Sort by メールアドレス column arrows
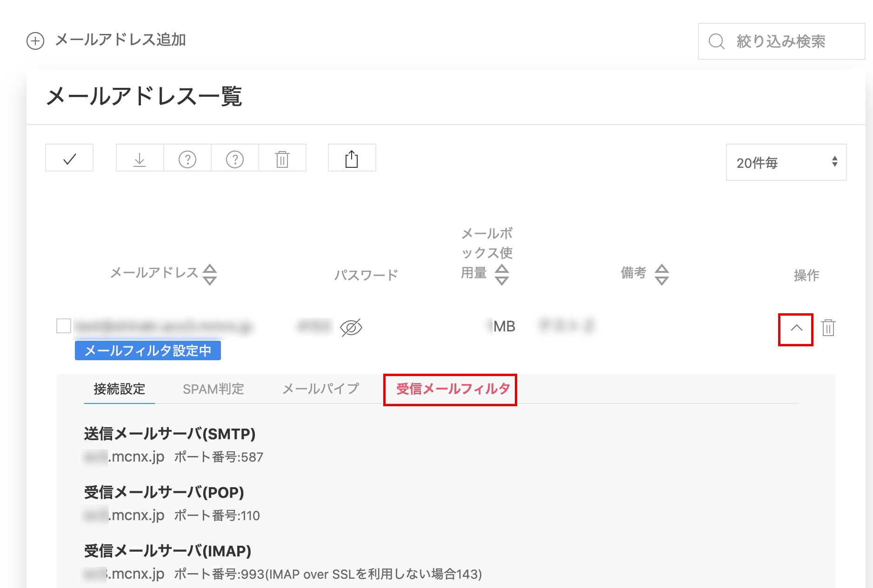This screenshot has height=588, width=873. (210, 274)
